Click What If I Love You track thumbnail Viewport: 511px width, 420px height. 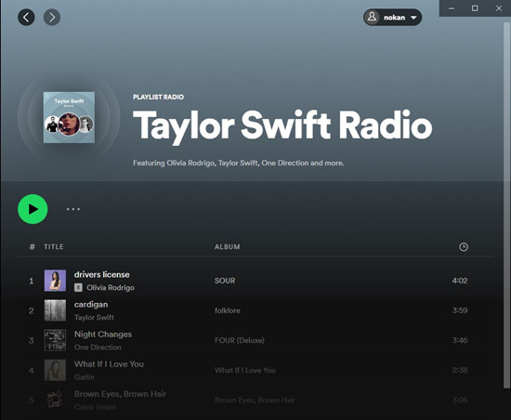coord(55,370)
